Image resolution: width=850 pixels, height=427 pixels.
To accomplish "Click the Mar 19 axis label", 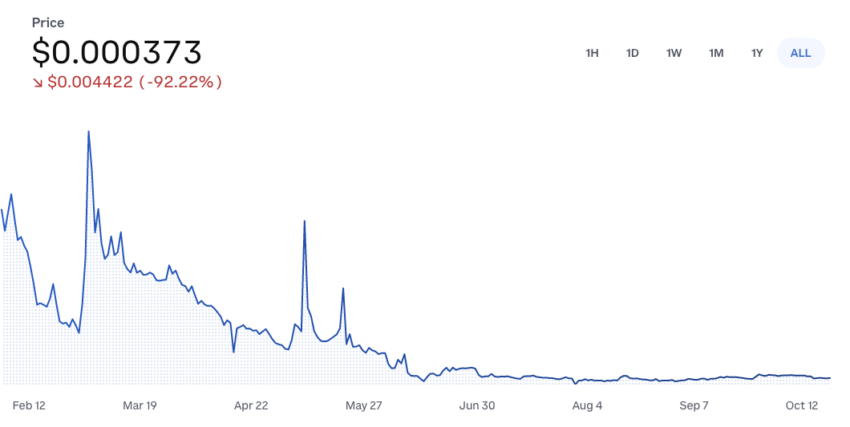I will [x=140, y=405].
